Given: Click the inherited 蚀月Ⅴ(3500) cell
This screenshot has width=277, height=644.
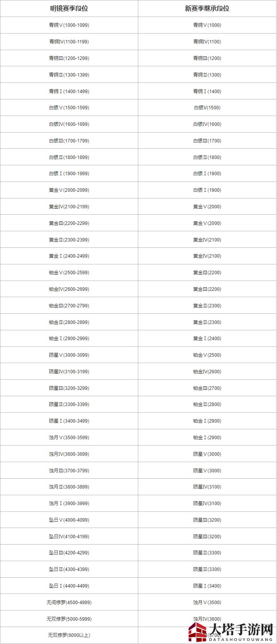Looking at the screenshot, I should click(207, 602).
